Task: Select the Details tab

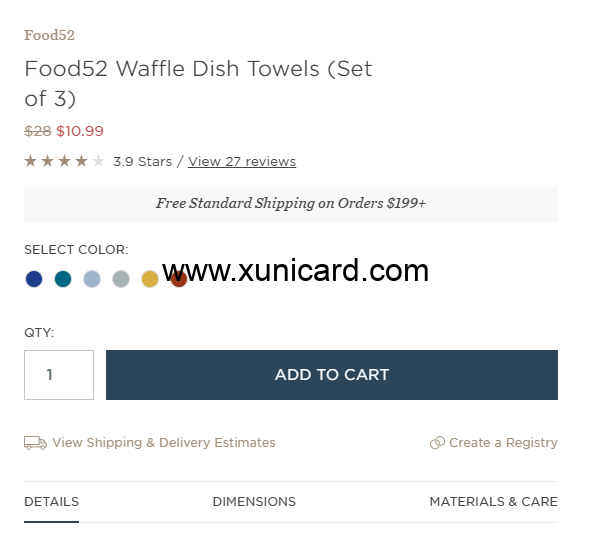Action: pyautogui.click(x=52, y=502)
